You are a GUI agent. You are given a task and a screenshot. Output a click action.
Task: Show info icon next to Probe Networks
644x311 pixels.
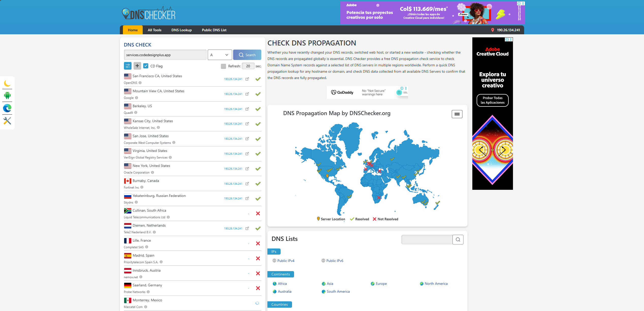coord(148,292)
